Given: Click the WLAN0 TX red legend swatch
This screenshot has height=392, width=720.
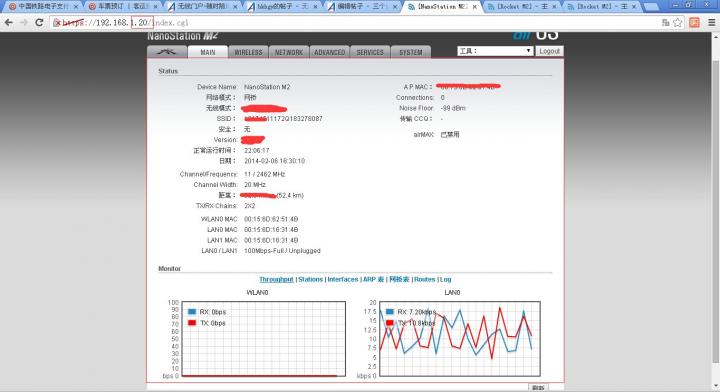Looking at the screenshot, I should coord(192,323).
